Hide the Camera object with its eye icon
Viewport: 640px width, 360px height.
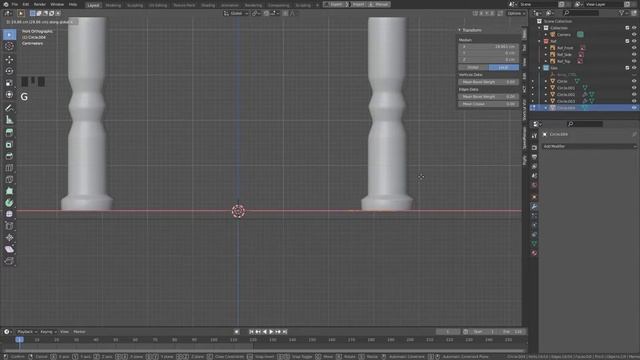coord(634,35)
